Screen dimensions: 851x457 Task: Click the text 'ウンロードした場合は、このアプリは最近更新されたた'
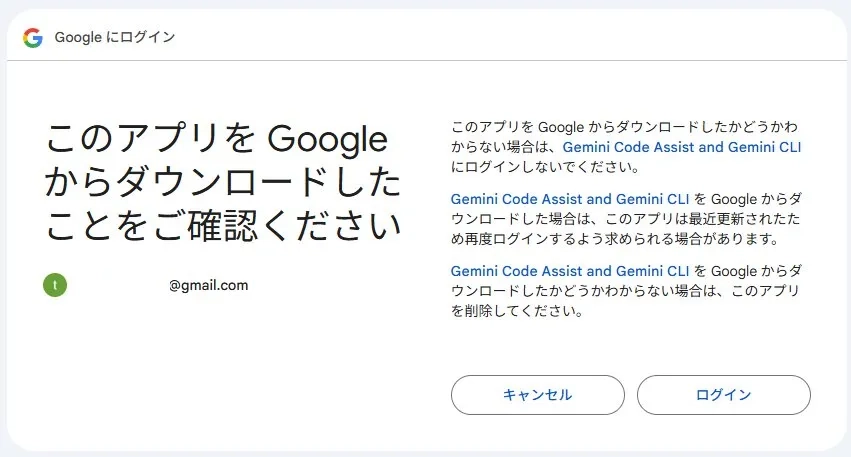[625, 219]
